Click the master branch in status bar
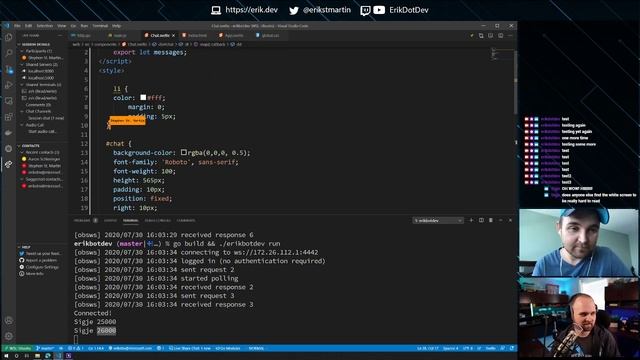Image resolution: width=640 pixels, height=360 pixels. point(45,348)
